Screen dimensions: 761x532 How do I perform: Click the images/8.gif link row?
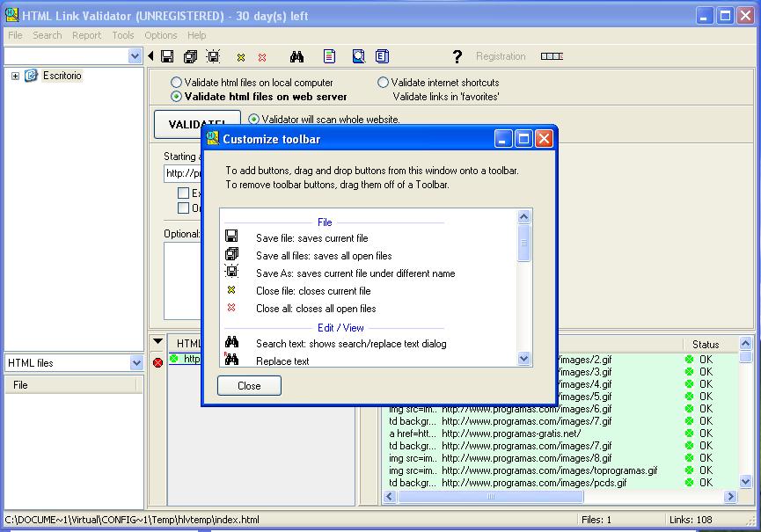561,458
